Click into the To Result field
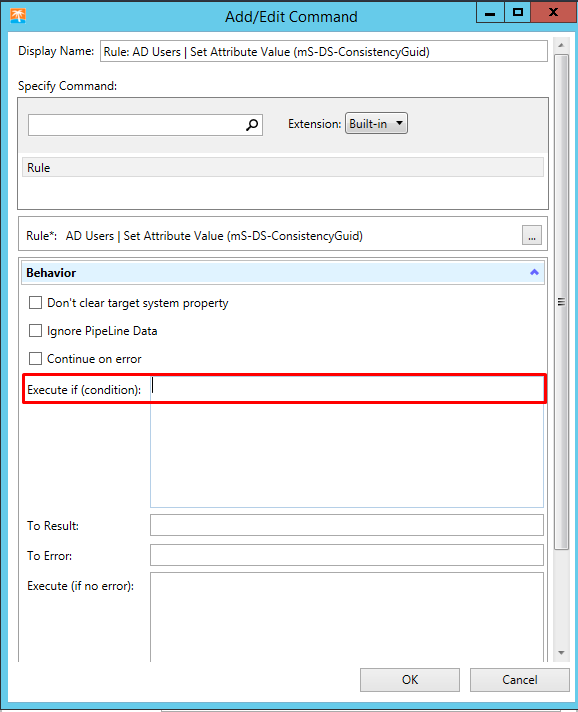The width and height of the screenshot is (578, 712). point(347,525)
